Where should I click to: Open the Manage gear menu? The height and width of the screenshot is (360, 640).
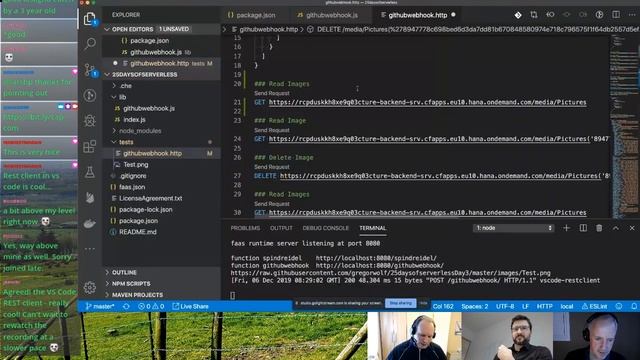tap(90, 287)
